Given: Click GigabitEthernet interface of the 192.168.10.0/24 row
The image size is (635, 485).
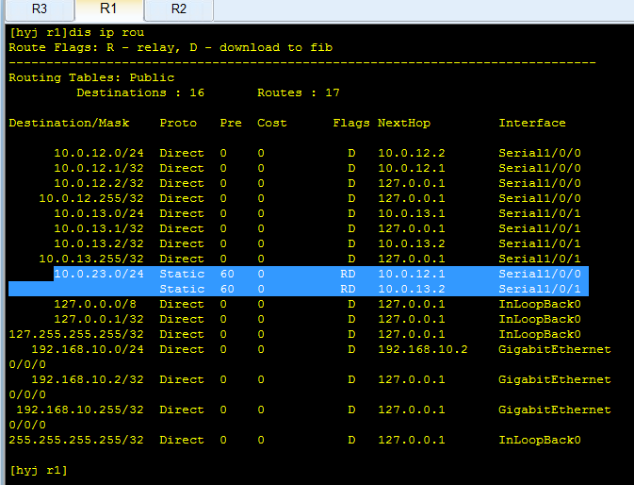Looking at the screenshot, I should click(x=554, y=349).
